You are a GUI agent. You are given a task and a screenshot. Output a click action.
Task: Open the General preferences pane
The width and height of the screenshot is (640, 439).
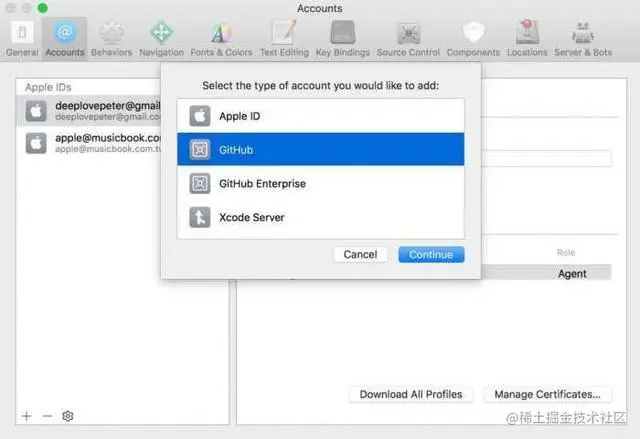coord(22,40)
